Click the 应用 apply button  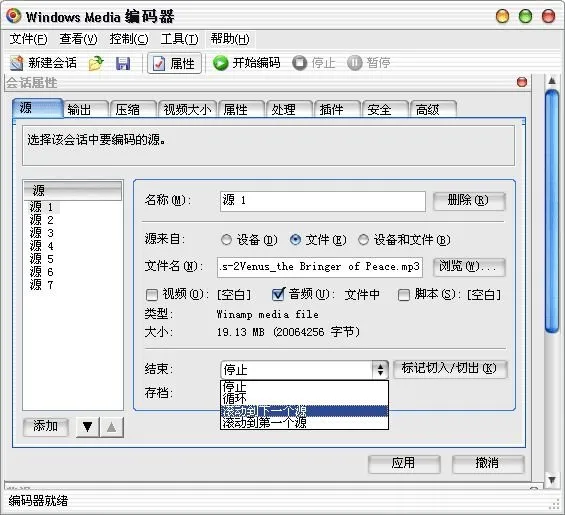click(404, 463)
